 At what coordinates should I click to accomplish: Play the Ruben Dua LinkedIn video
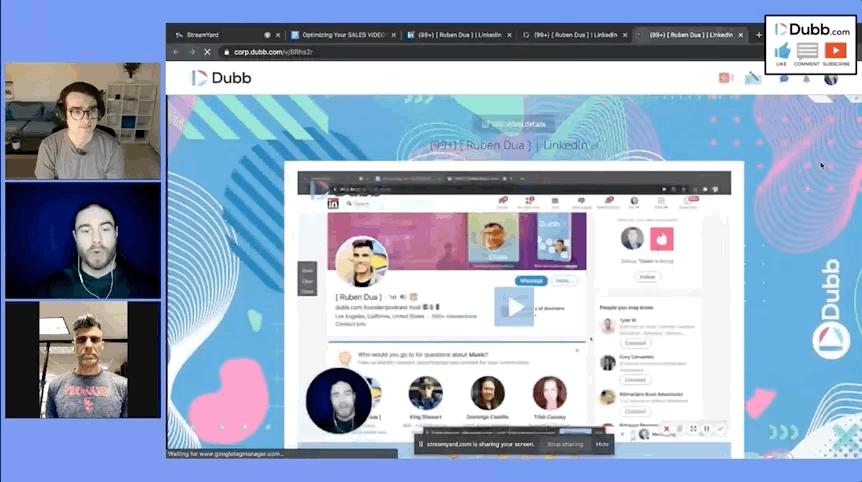(x=514, y=307)
